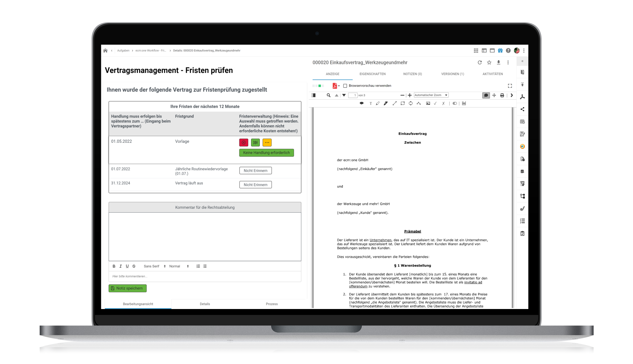The width and height of the screenshot is (633, 364).
Task: Switch to the Prozess tab
Action: pos(272,304)
